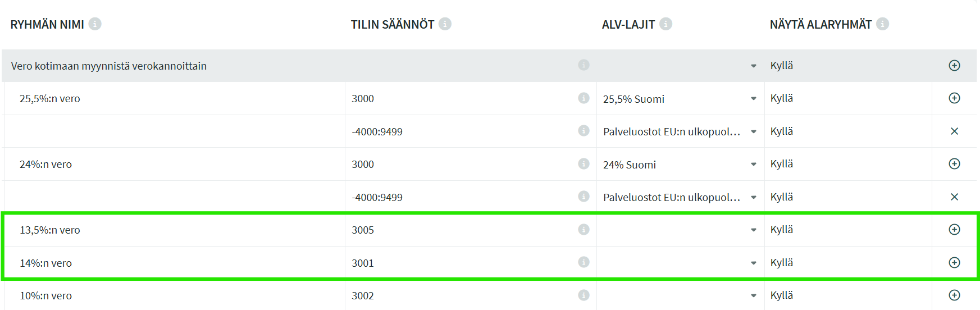Open the 25,5% Suomi VAT type dropdown

click(753, 99)
